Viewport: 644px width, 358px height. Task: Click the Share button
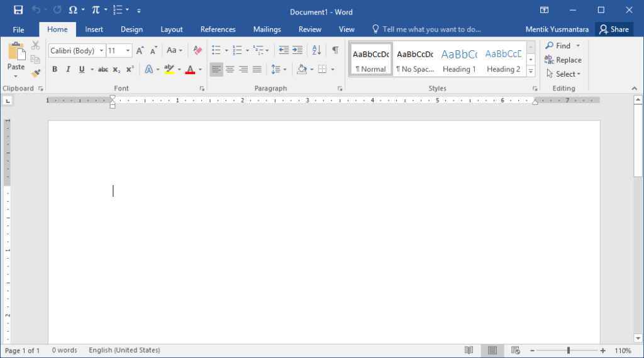click(613, 30)
